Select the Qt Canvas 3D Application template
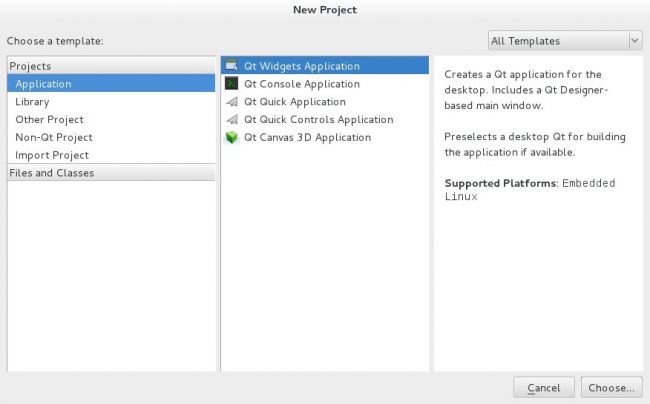Image resolution: width=650 pixels, height=404 pixels. tap(308, 138)
